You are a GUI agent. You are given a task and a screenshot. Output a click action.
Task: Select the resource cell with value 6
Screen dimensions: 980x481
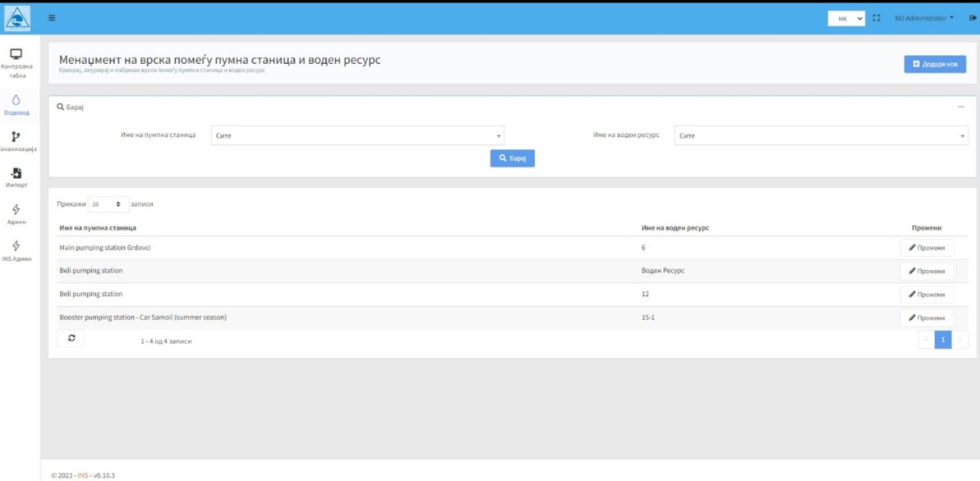(643, 248)
